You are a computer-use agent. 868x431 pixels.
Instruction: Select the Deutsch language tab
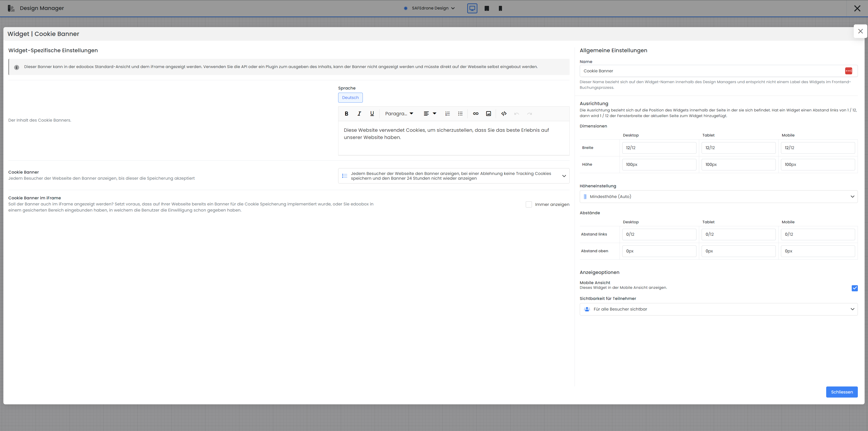tap(350, 98)
